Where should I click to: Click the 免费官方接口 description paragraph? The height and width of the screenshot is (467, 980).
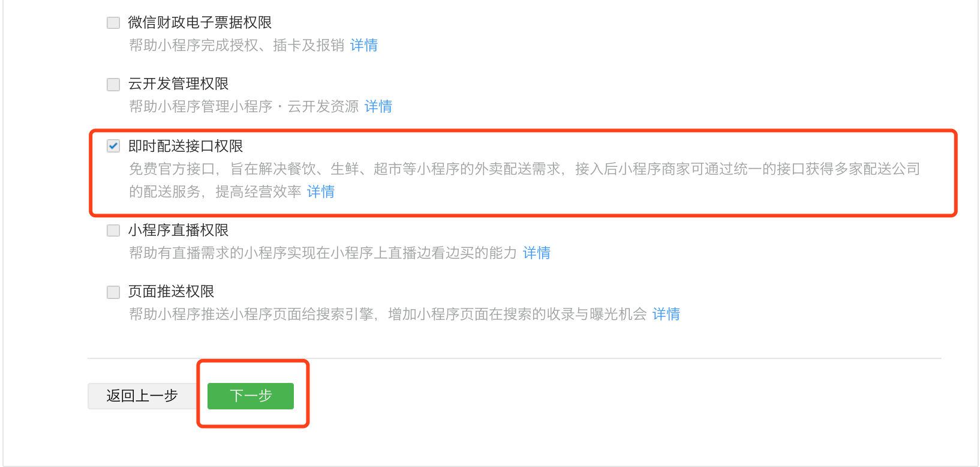[525, 180]
